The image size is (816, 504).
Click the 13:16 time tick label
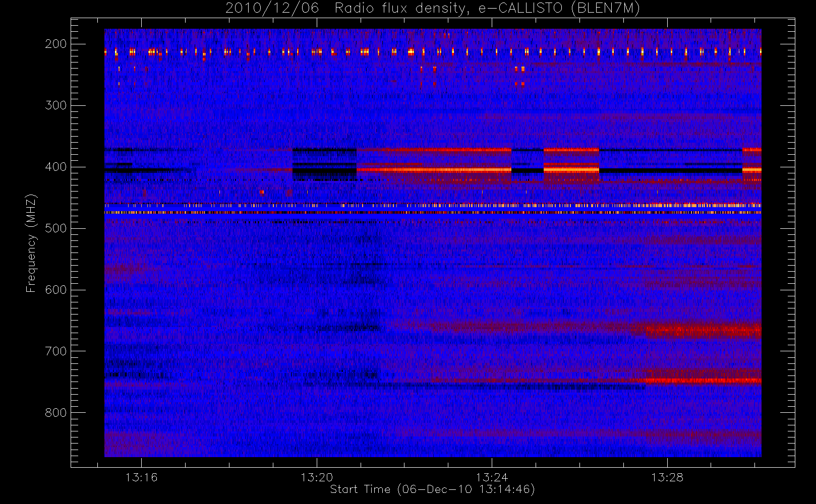pos(142,477)
